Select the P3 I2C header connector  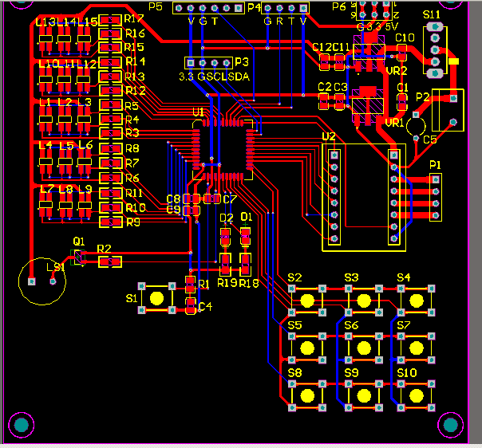(x=209, y=62)
